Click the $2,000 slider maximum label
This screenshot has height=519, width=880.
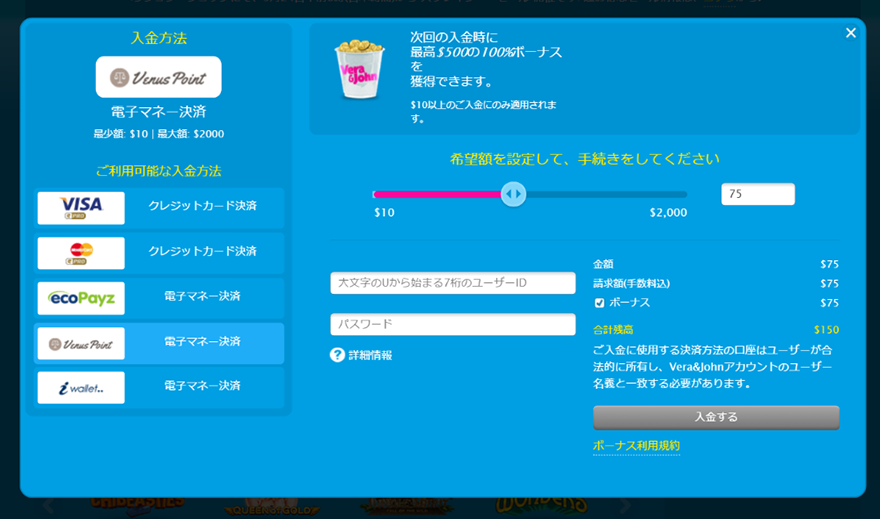(668, 213)
